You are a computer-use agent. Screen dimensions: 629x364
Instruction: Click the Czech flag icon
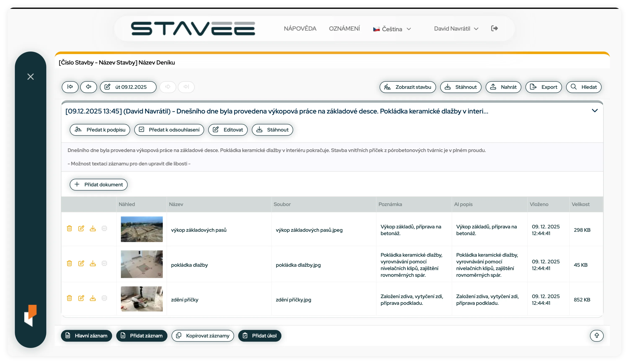[376, 29]
